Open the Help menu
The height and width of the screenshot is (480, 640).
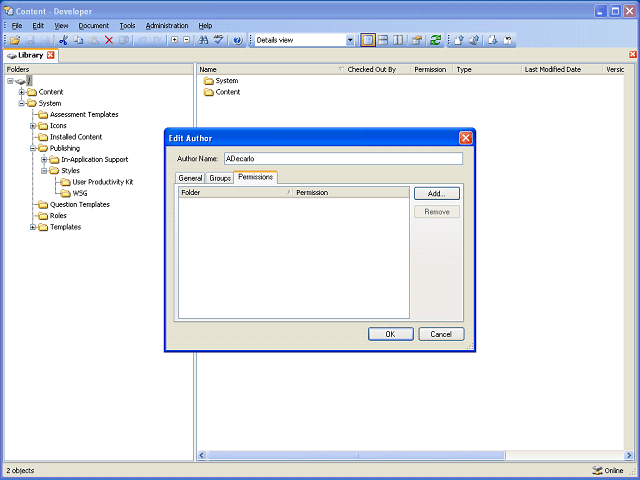coord(205,26)
